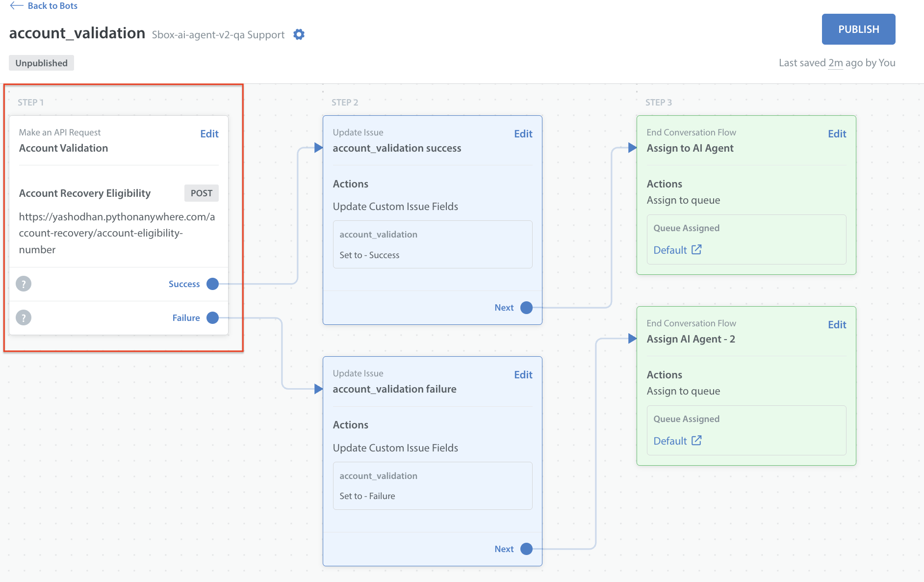Select the Failure output connector dot
This screenshot has width=924, height=582.
point(212,317)
